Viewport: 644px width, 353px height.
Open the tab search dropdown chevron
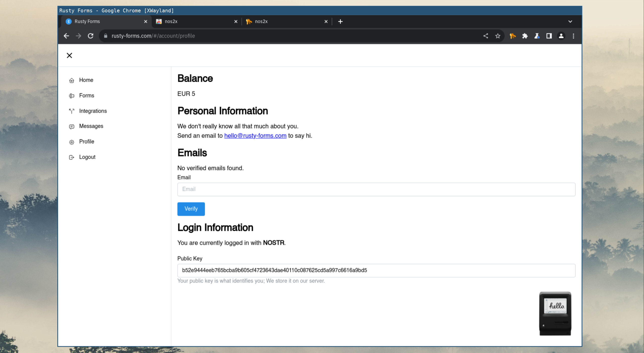[x=570, y=22]
